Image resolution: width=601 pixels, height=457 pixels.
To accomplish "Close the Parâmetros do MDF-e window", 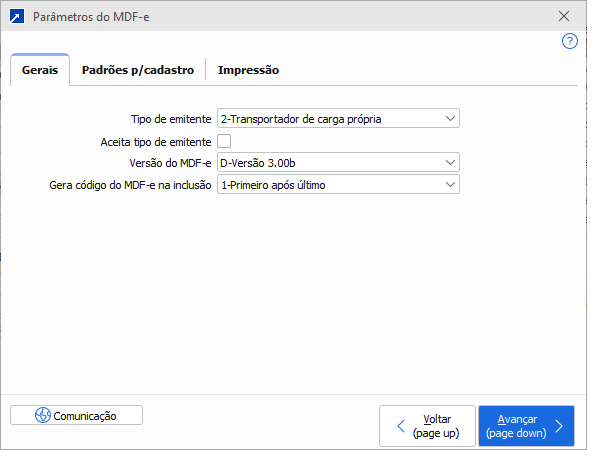I will tap(564, 17).
